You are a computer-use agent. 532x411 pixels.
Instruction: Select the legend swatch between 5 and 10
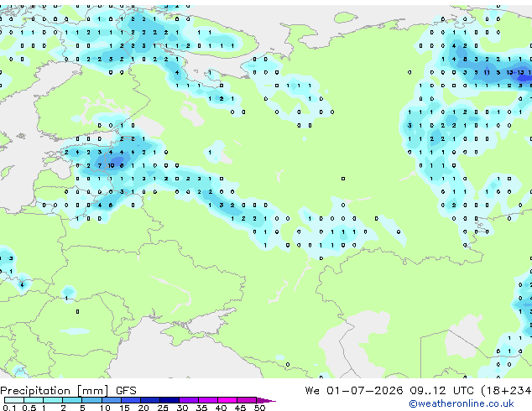(91, 400)
